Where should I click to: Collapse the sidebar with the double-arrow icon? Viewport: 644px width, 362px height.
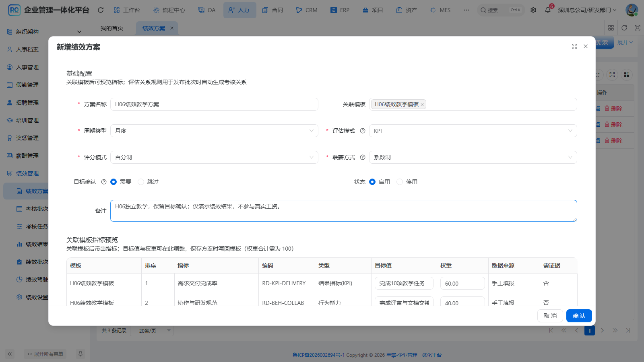coord(10,354)
